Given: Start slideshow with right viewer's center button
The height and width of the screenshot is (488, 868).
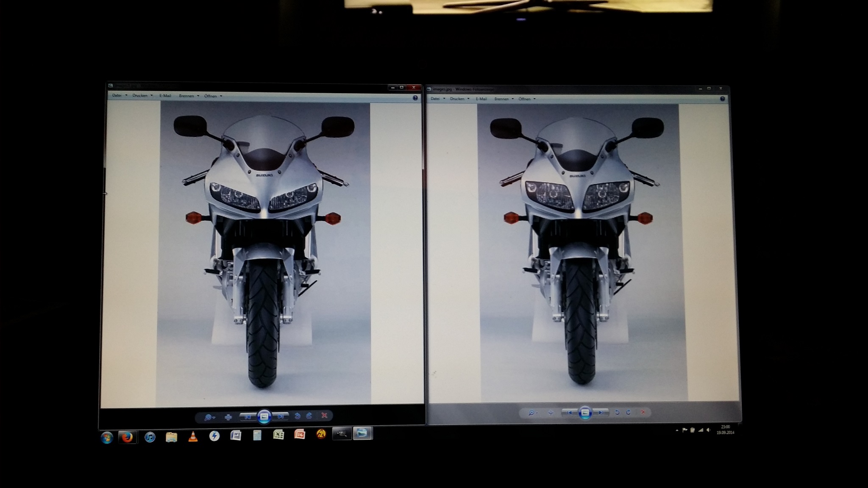Looking at the screenshot, I should (585, 412).
